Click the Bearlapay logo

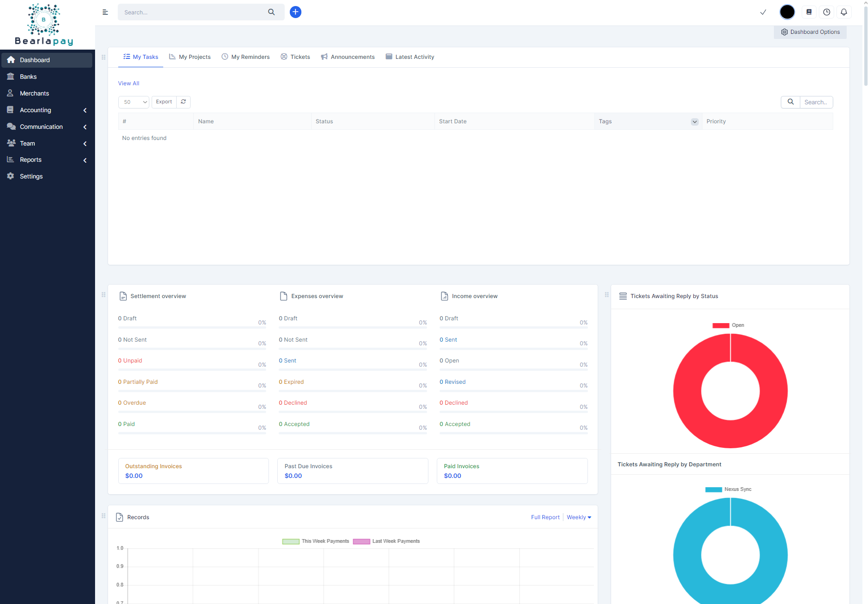[44, 25]
